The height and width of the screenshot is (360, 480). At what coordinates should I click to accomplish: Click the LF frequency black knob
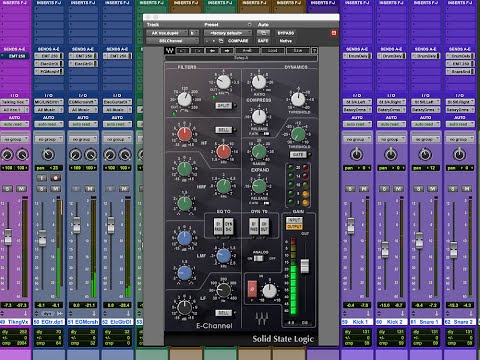(224, 290)
